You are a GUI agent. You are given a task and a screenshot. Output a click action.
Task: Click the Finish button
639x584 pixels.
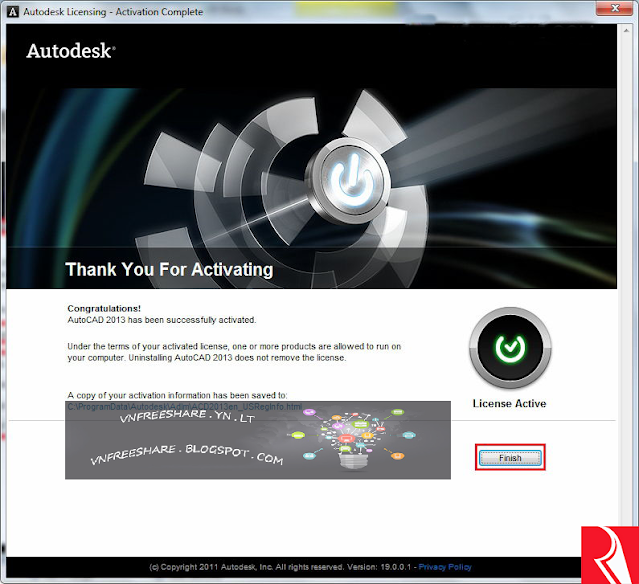click(510, 458)
